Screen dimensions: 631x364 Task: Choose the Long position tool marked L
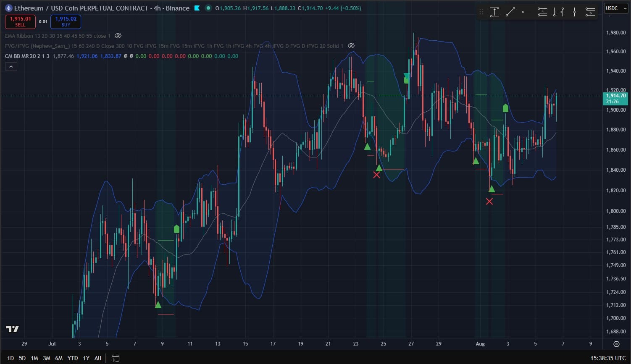click(x=542, y=12)
